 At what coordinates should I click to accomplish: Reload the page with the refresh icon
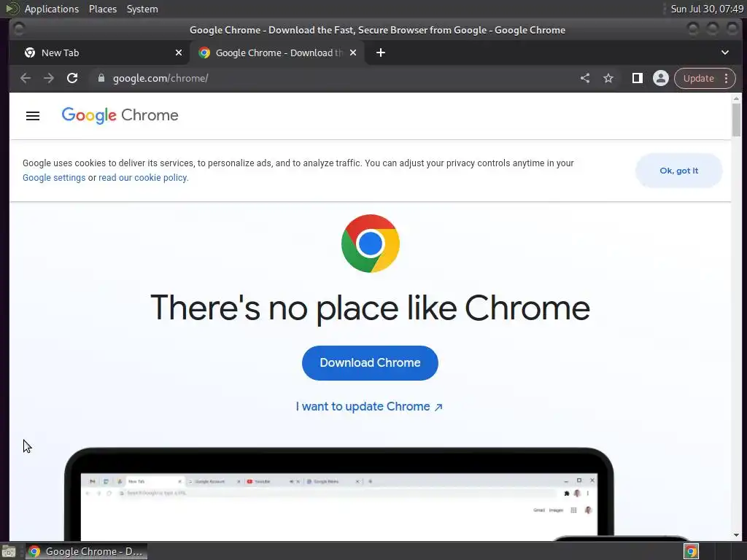click(x=72, y=78)
